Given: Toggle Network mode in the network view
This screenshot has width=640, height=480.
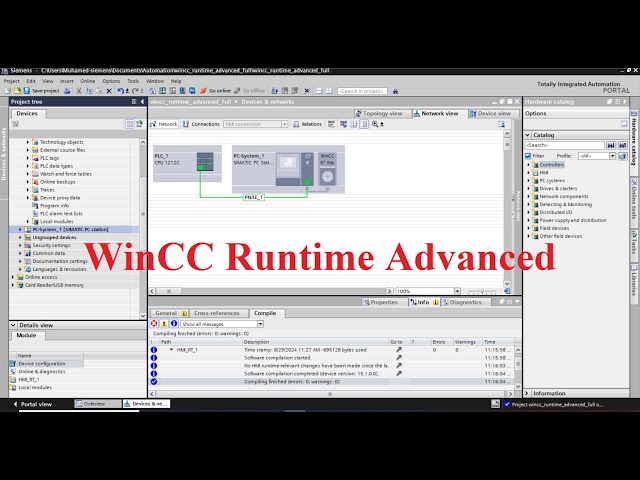Looking at the screenshot, I should (x=164, y=124).
